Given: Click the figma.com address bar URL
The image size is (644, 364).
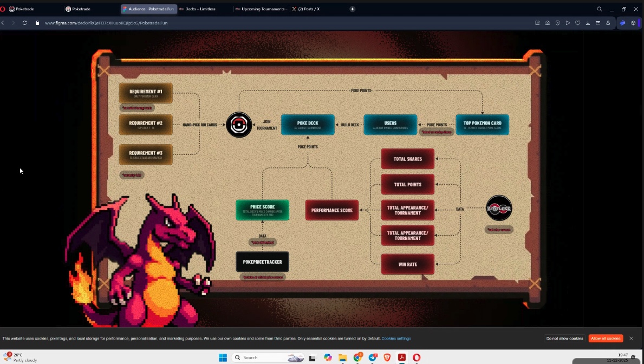Looking at the screenshot, I should [x=106, y=23].
